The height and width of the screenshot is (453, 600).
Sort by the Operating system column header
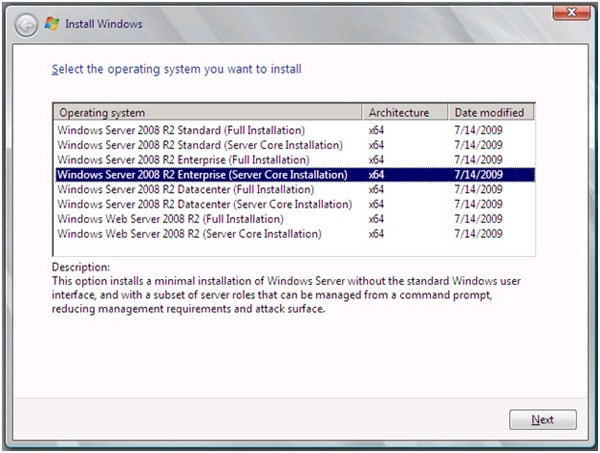pos(208,112)
